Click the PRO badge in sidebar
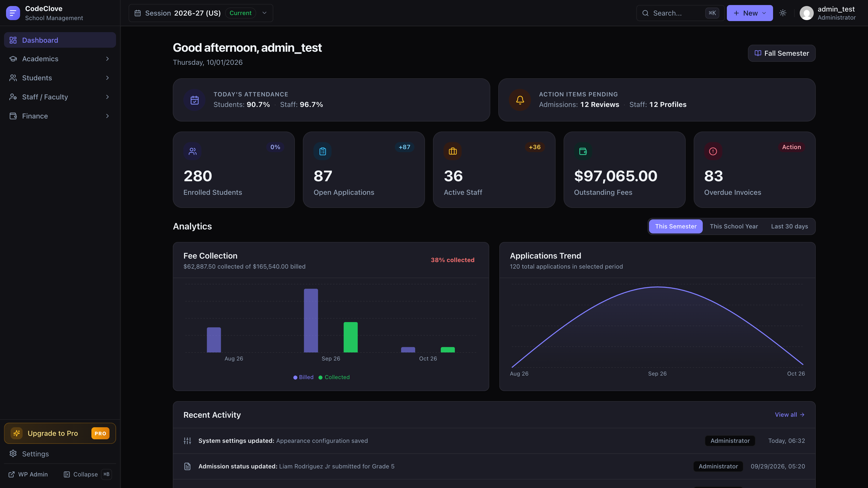Screen dimensions: 868x488 tap(100, 433)
